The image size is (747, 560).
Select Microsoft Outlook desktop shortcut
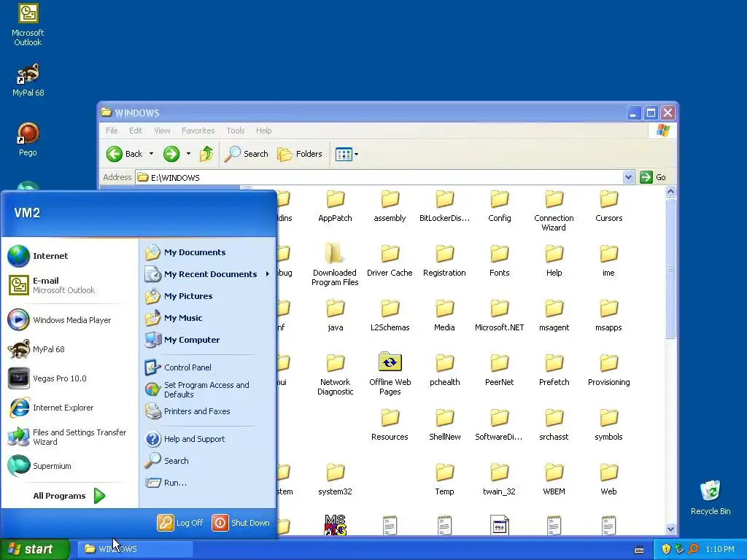(28, 25)
